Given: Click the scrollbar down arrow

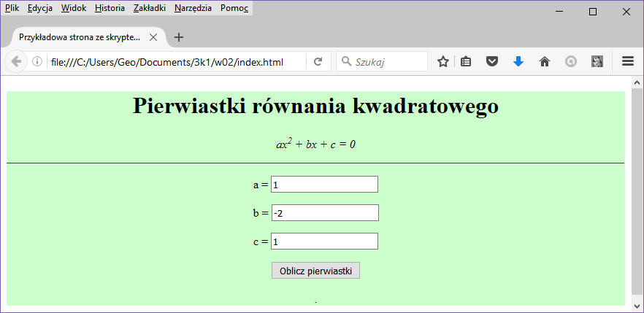Looking at the screenshot, I should pyautogui.click(x=637, y=305).
